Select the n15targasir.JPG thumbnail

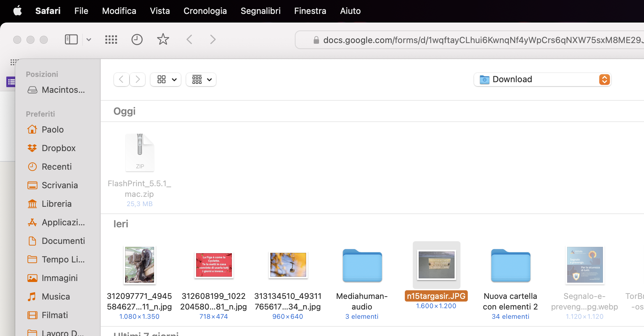pyautogui.click(x=437, y=265)
